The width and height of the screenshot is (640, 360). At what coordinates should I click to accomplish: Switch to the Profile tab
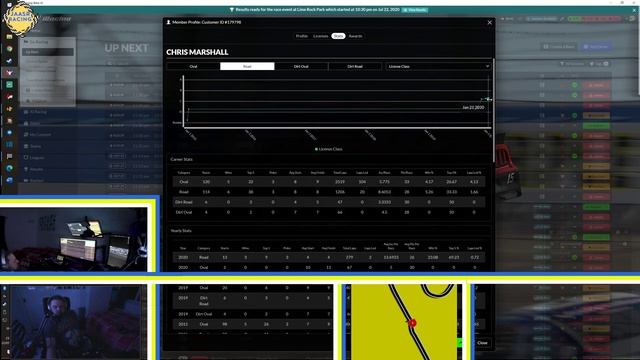point(302,36)
